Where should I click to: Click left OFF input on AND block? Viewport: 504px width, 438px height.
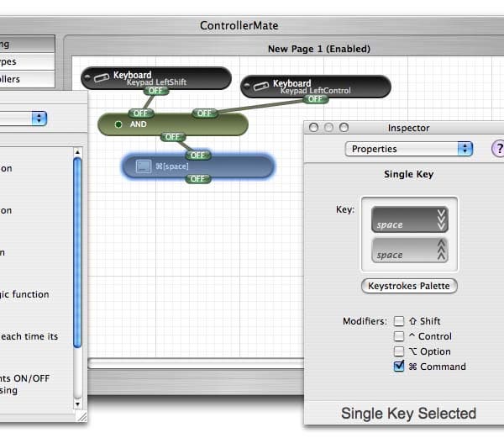coord(141,113)
